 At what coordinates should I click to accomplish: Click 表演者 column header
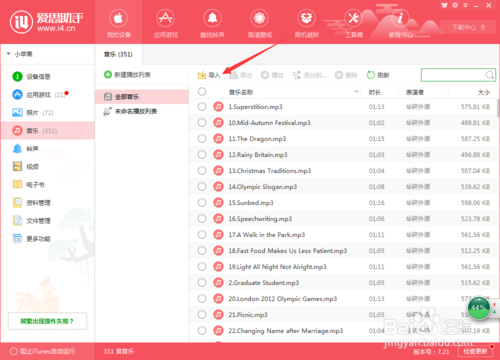pos(415,92)
